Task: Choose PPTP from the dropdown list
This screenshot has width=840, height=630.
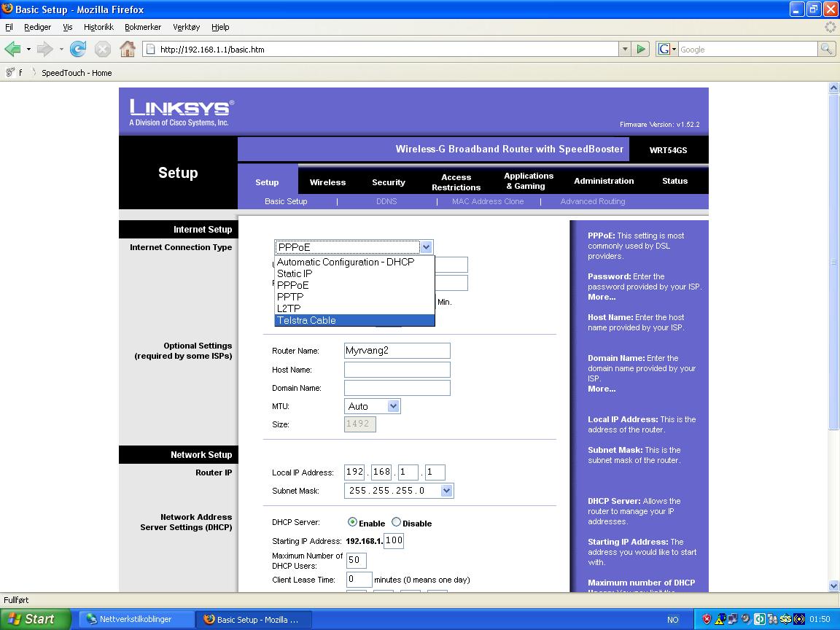Action: (x=354, y=297)
